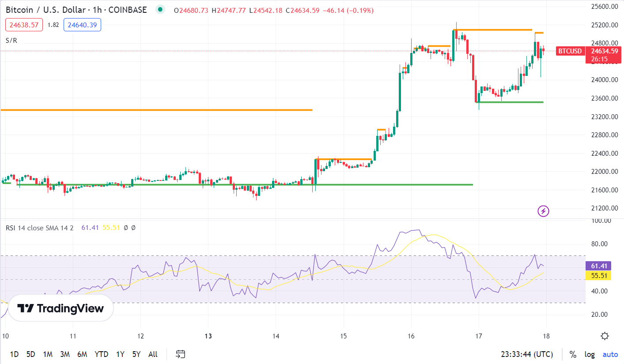Select the All time range
This screenshot has width=624, height=364.
click(153, 354)
